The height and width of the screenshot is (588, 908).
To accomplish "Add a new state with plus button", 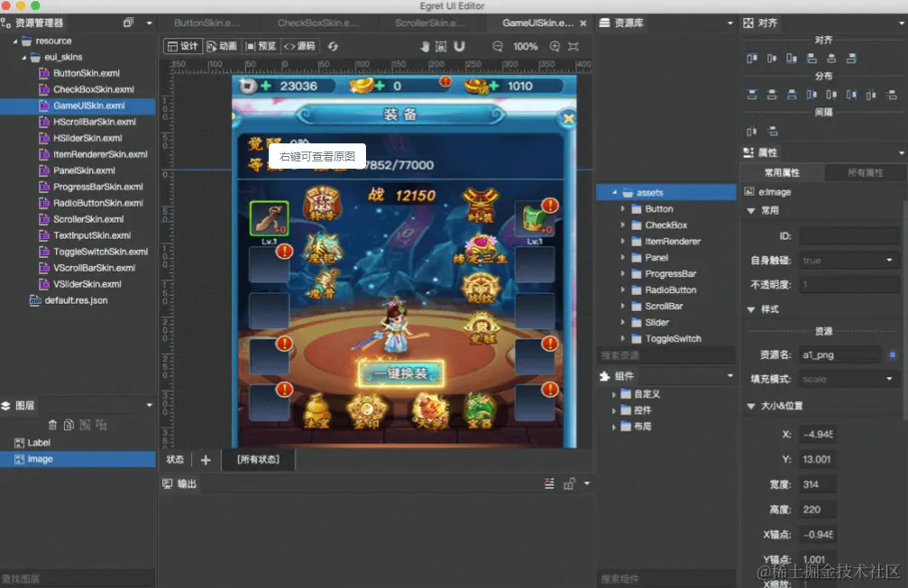I will (x=206, y=460).
